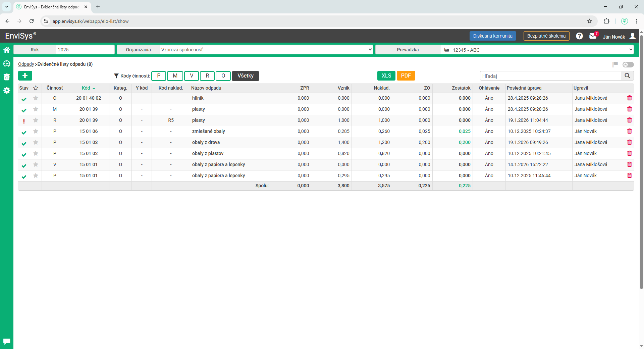Open the messages envelope with notifications
The height and width of the screenshot is (349, 644).
point(593,36)
